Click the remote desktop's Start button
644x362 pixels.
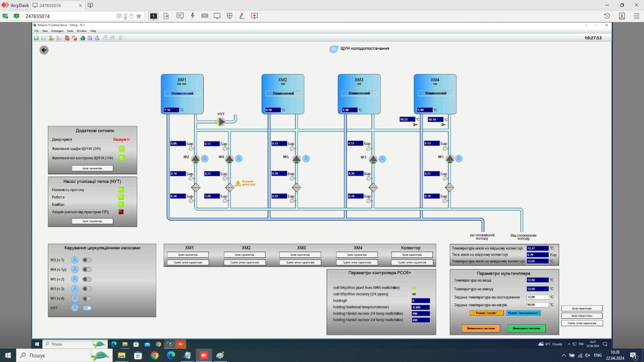pyautogui.click(x=37, y=344)
